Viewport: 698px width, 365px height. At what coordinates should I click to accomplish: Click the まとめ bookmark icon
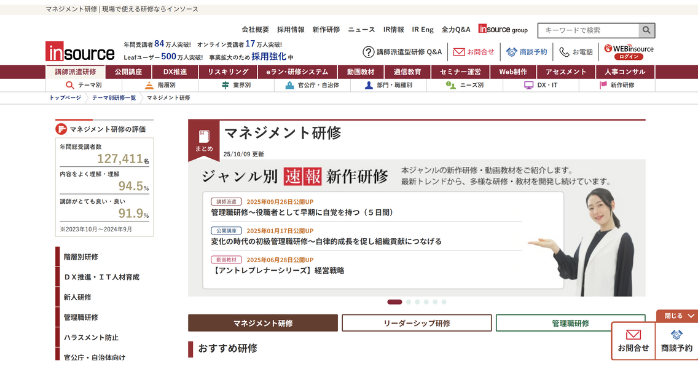tap(204, 140)
